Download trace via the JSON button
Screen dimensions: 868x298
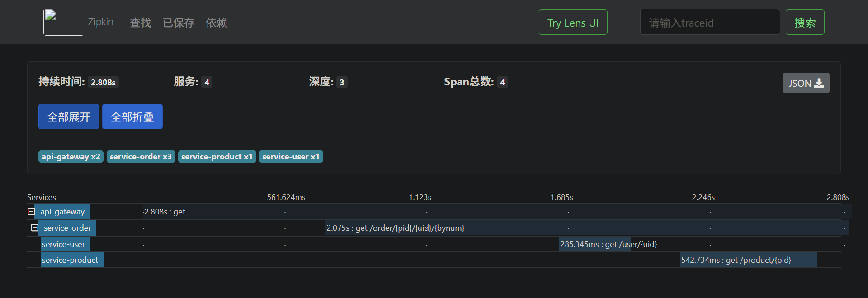(x=806, y=83)
